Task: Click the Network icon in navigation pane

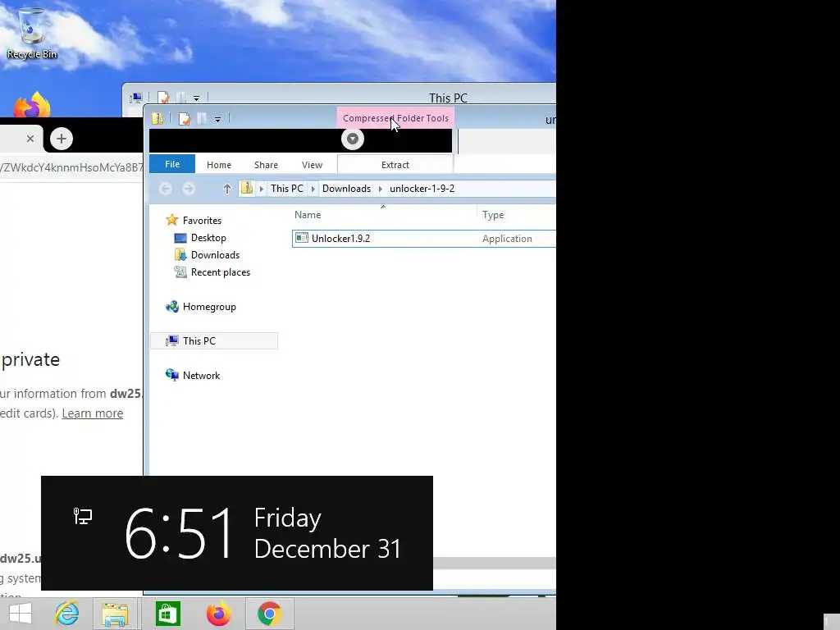Action: [x=172, y=375]
